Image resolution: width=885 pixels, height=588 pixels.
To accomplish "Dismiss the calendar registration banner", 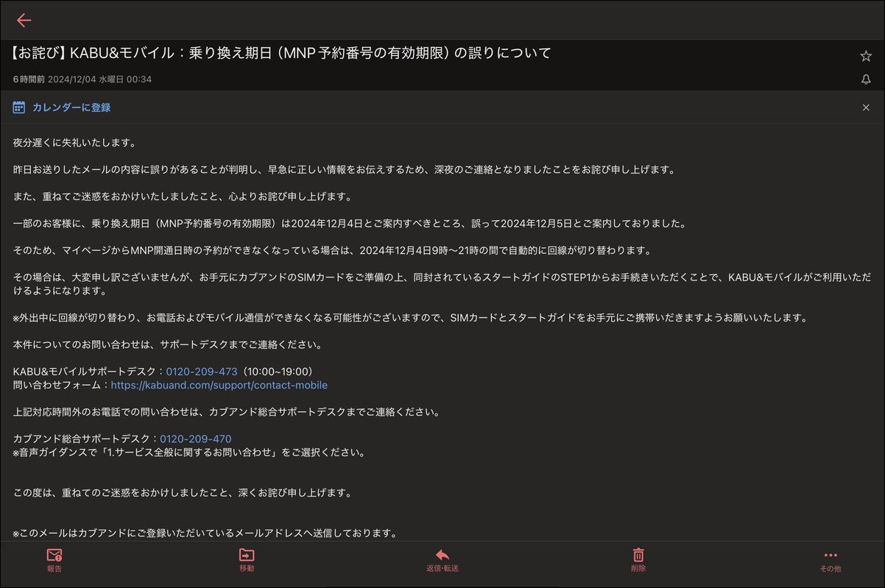I will tap(866, 107).
